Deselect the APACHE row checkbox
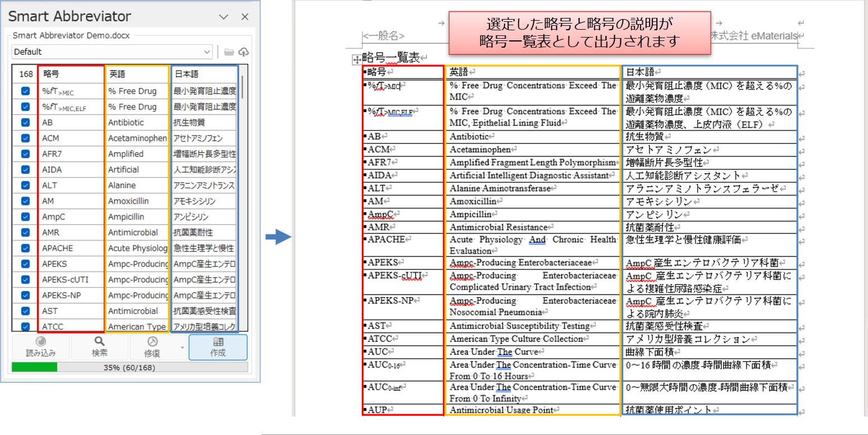The image size is (868, 435). tap(25, 248)
